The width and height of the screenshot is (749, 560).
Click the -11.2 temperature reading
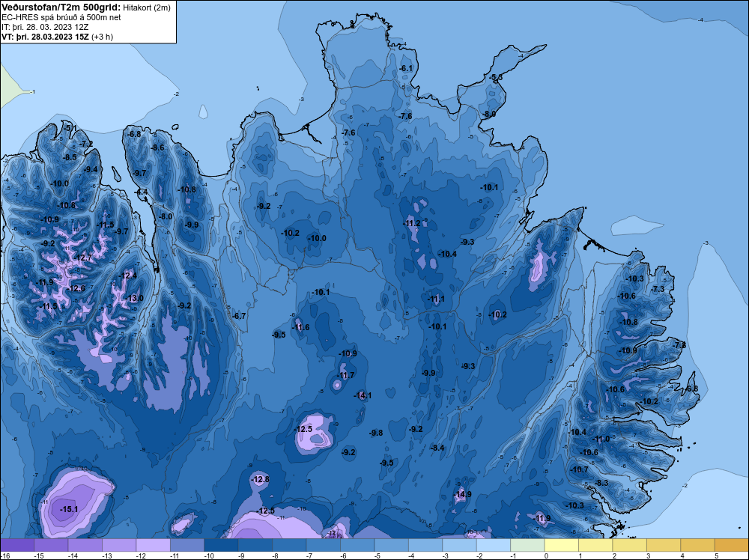(412, 223)
